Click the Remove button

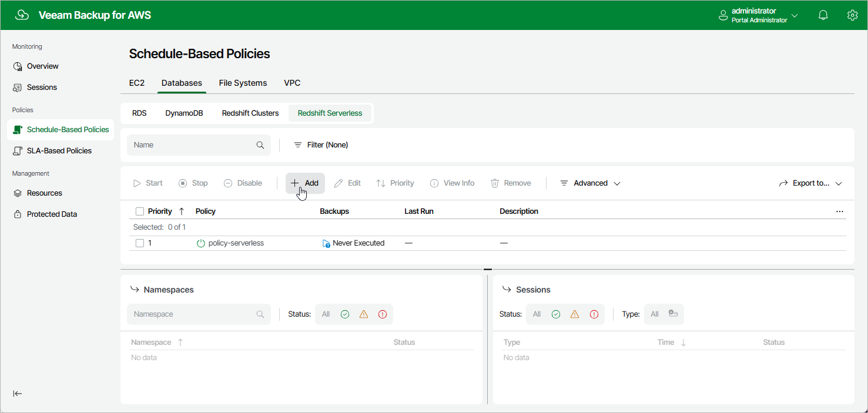(x=511, y=183)
